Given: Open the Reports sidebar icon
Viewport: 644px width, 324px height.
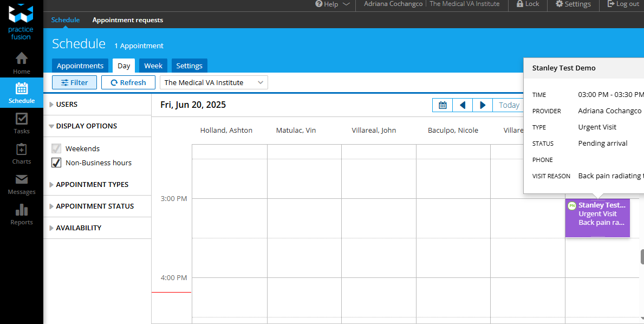Looking at the screenshot, I should 21,215.
